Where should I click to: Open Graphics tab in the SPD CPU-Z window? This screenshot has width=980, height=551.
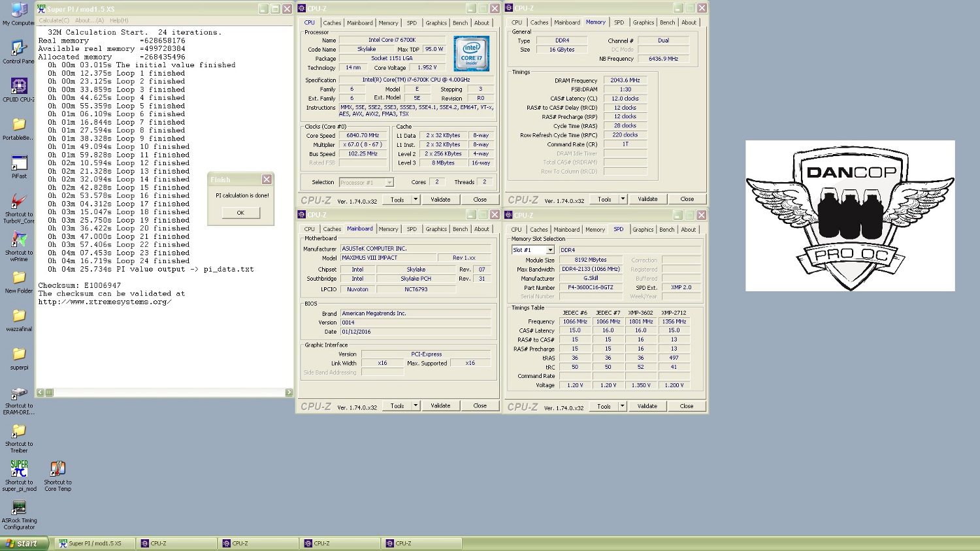pos(643,230)
